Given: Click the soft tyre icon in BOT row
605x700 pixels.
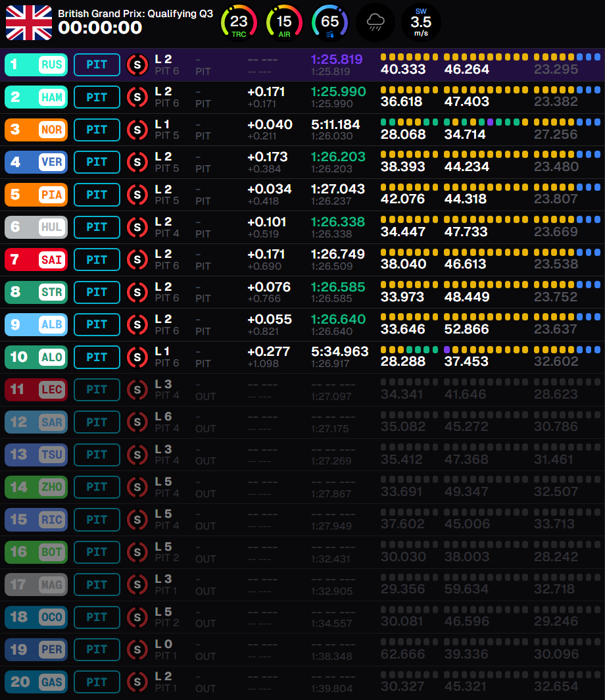Looking at the screenshot, I should (x=137, y=552).
